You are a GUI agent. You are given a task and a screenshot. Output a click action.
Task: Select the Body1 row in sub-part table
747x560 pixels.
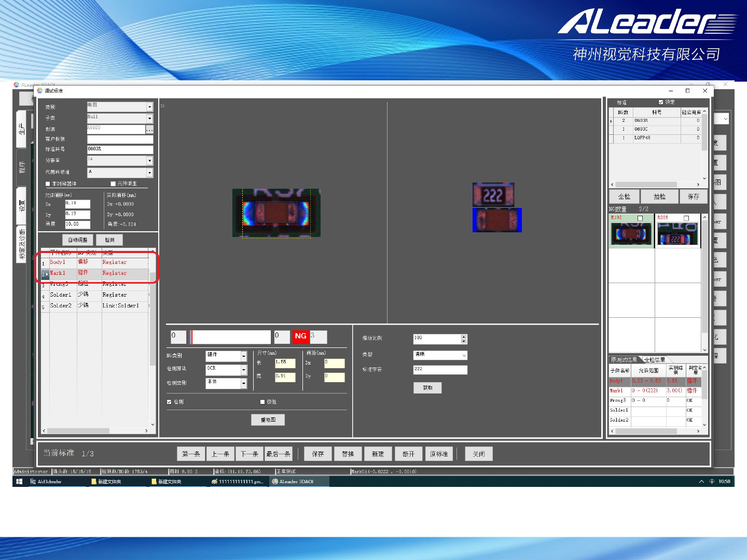95,263
